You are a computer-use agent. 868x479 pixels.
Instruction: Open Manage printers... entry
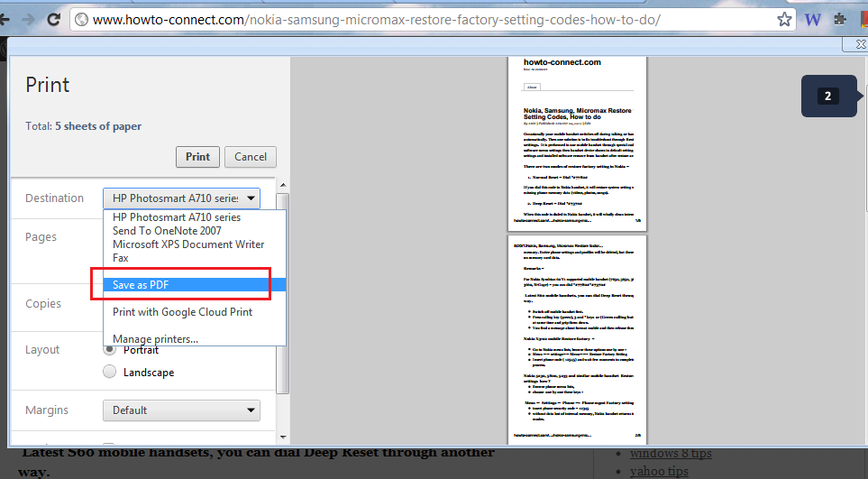[x=195, y=339]
